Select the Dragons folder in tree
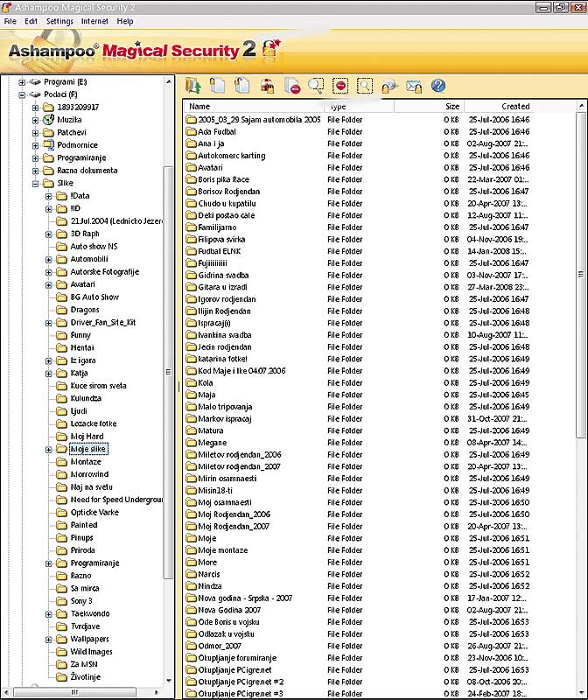 85,310
